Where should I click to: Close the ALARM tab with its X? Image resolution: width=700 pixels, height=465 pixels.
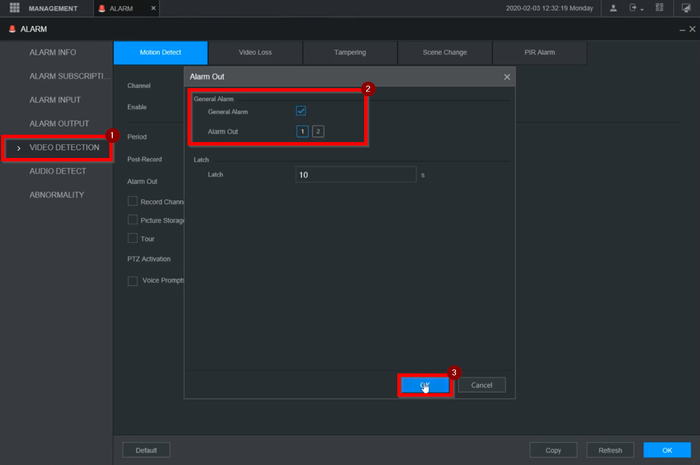tap(153, 8)
